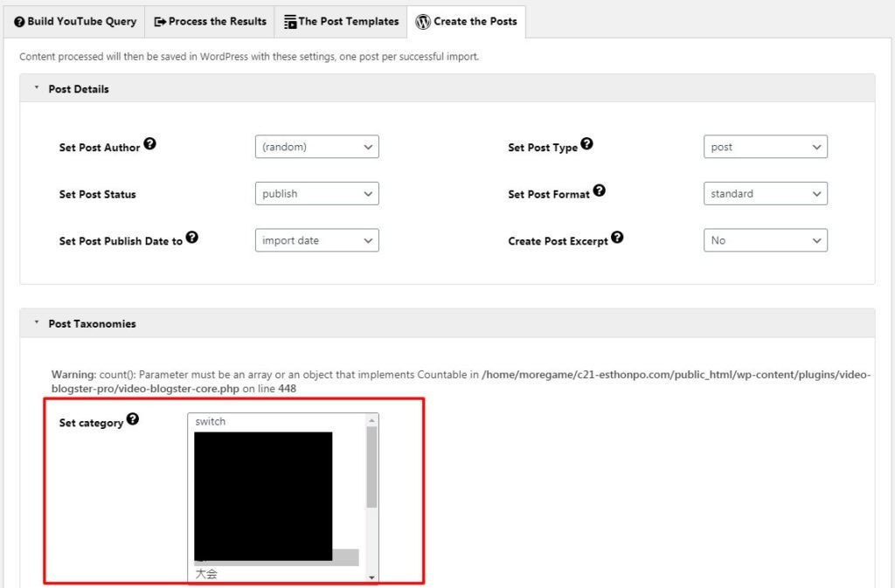The height and width of the screenshot is (588, 895).
Task: Collapse the Post Details section
Action: 37,88
